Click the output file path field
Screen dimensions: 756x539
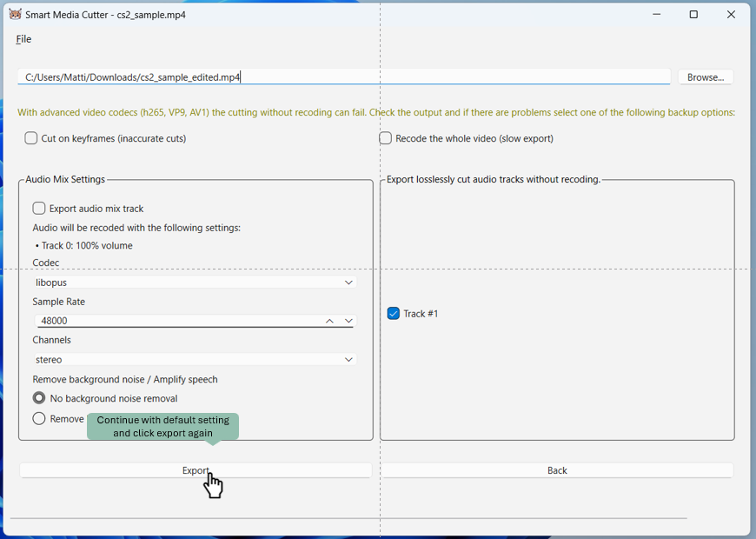[343, 77]
